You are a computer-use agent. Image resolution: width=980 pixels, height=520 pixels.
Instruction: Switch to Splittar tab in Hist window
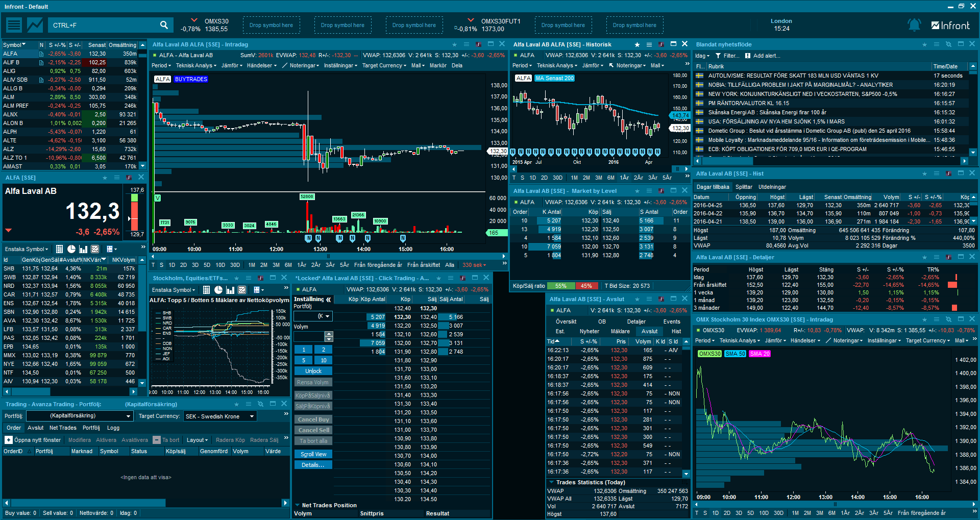coord(744,187)
